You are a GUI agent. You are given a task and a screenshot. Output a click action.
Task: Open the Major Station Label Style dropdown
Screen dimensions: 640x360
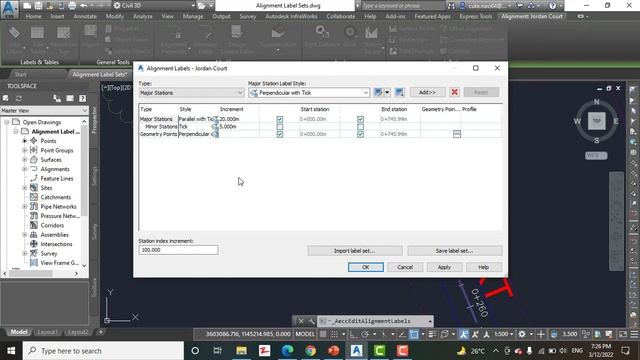[x=309, y=93]
